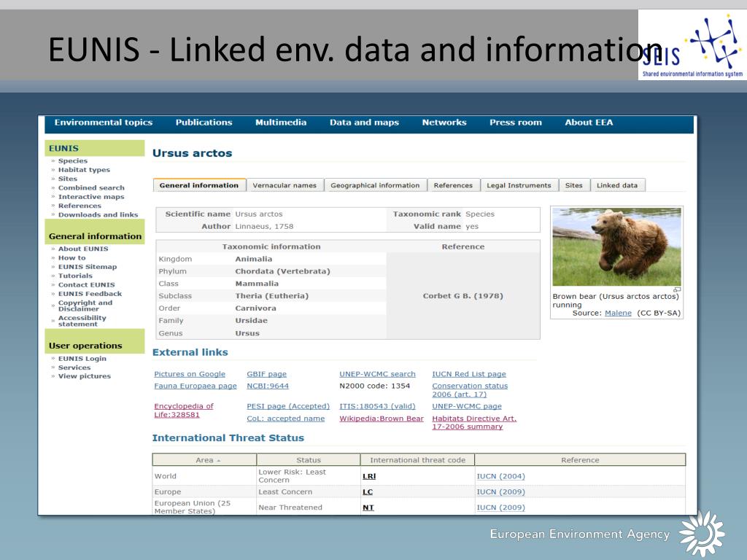Sort by International threat code column header
Viewport: 747px width, 560px height.
pyautogui.click(x=417, y=460)
